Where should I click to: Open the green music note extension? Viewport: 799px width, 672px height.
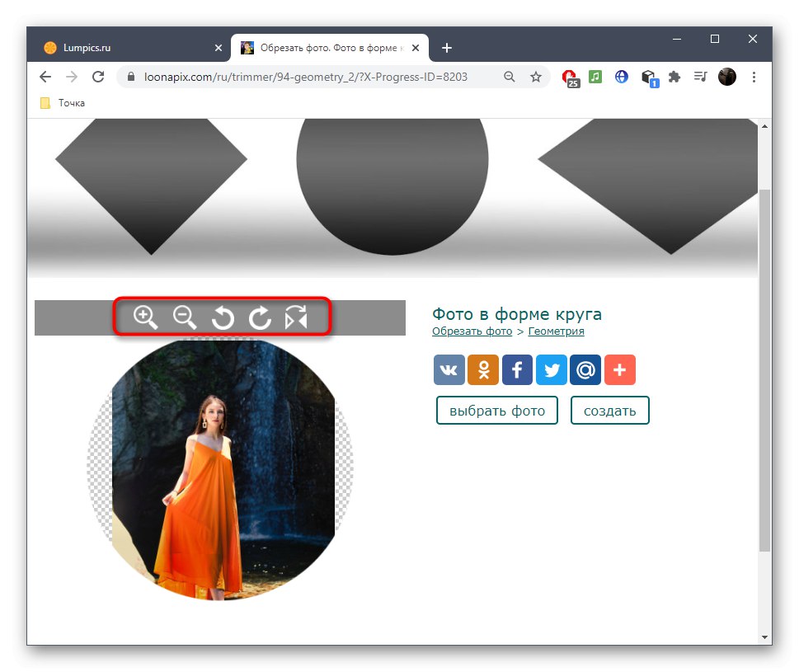coord(595,77)
